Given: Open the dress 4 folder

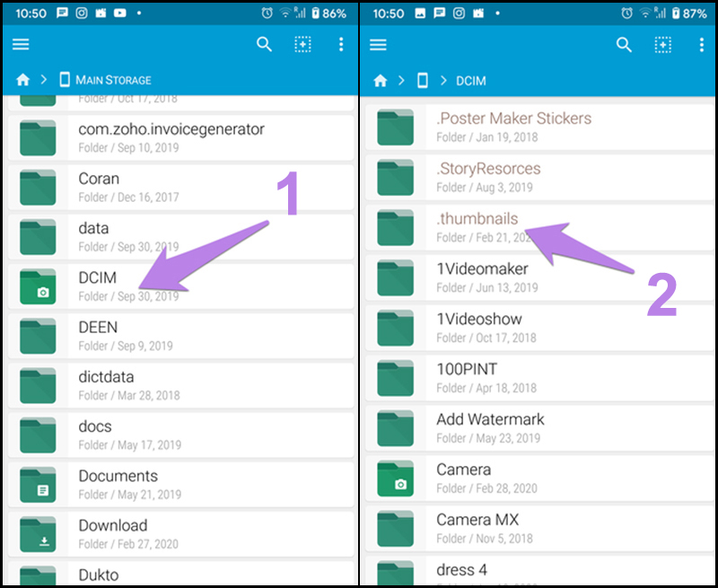Looking at the screenshot, I should 539,570.
